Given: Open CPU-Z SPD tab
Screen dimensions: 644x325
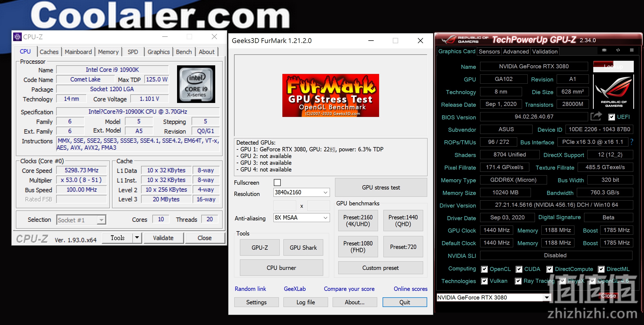Looking at the screenshot, I should [x=133, y=52].
